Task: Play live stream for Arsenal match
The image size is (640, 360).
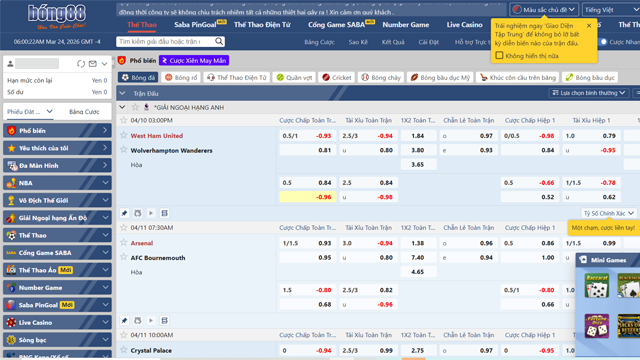Action: 151,320
